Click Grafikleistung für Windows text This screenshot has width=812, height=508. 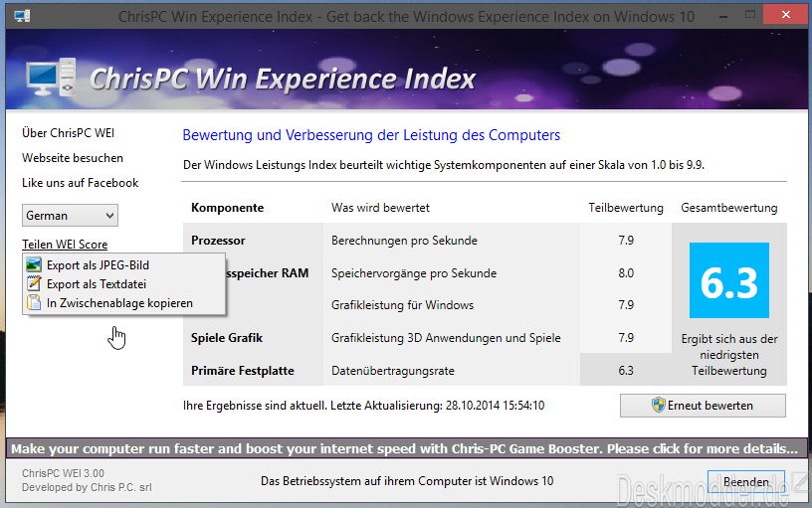pyautogui.click(x=402, y=305)
